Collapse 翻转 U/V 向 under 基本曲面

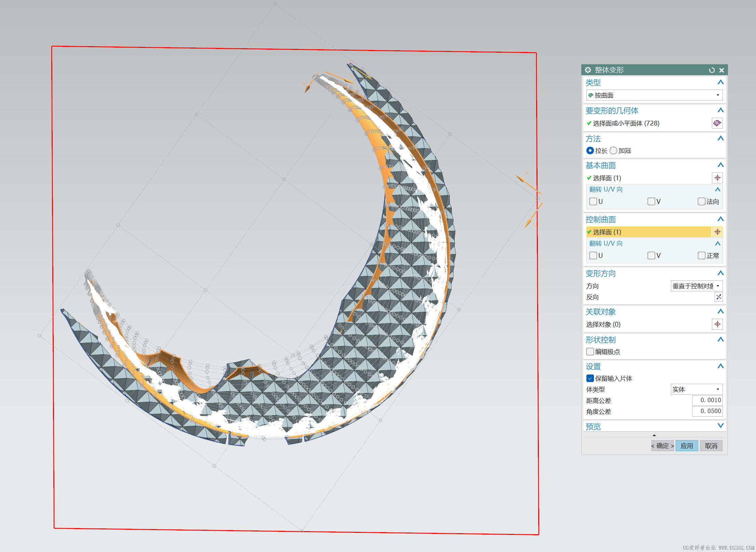[718, 189]
